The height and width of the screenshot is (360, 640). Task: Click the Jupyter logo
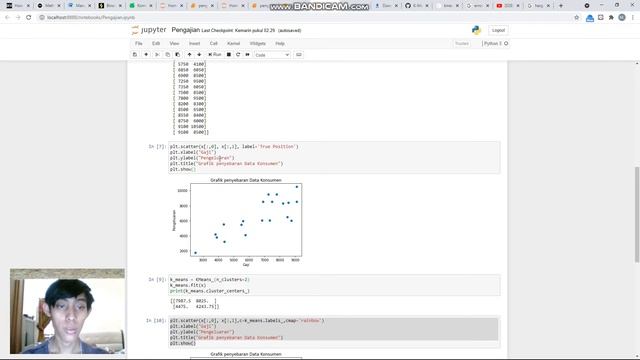(x=149, y=30)
